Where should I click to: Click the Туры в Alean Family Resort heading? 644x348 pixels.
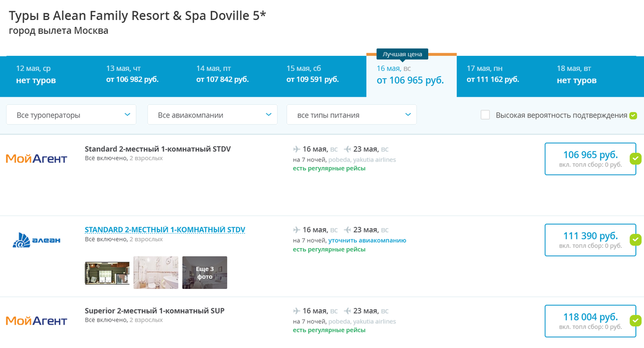(137, 16)
